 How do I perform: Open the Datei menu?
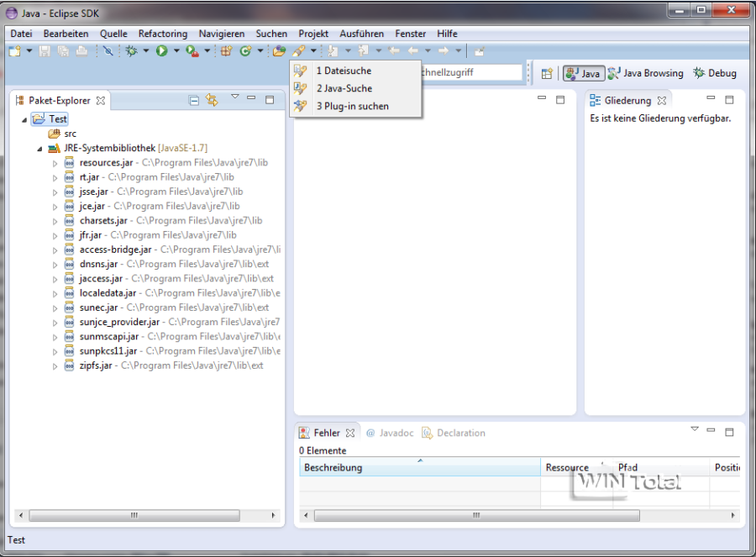pyautogui.click(x=21, y=34)
